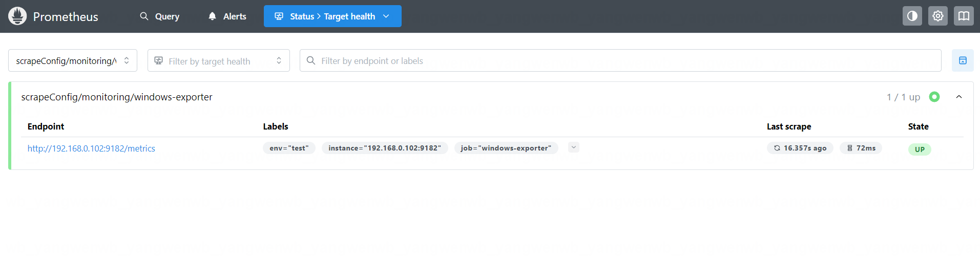Toggle the light/dark theme icon
This screenshot has height=280, width=980.
(x=912, y=16)
